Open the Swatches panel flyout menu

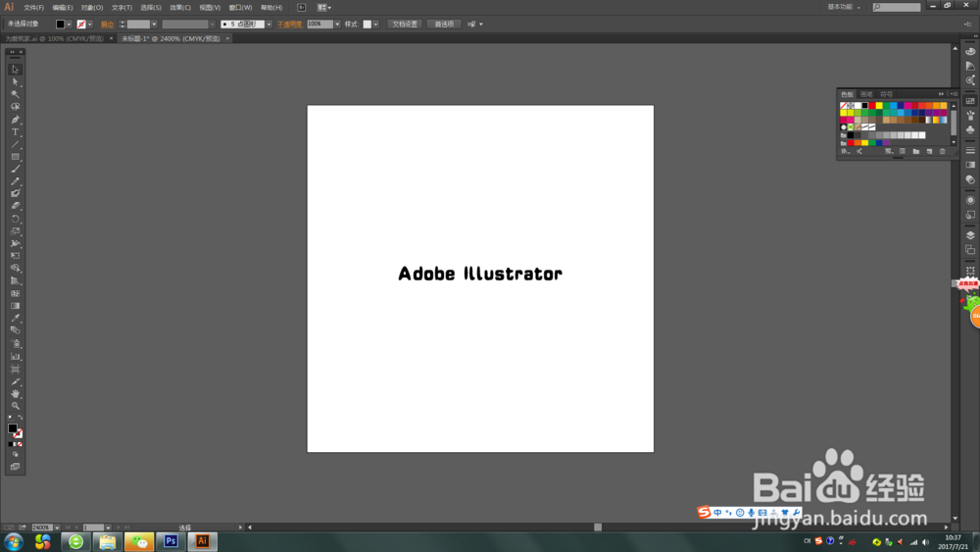pos(954,94)
